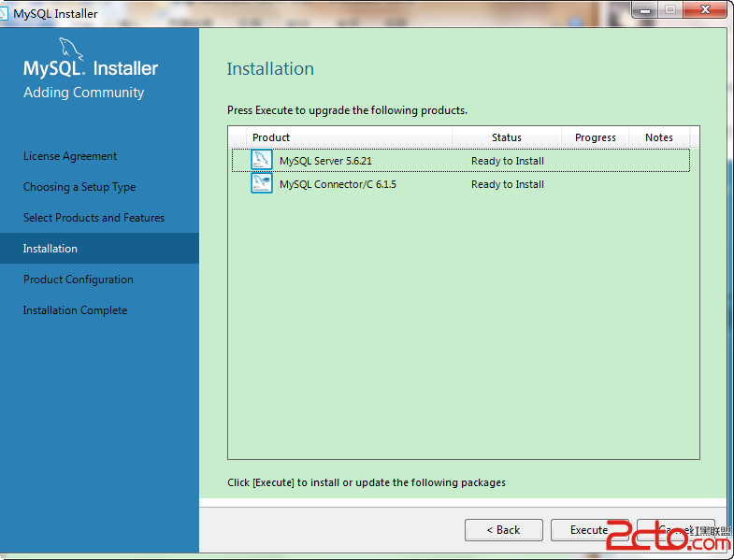The width and height of the screenshot is (734, 560).
Task: Select the Installation step in sidebar
Action: [x=99, y=248]
